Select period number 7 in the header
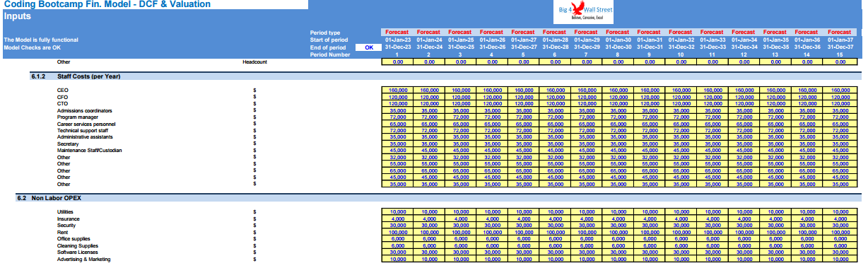 click(x=586, y=54)
